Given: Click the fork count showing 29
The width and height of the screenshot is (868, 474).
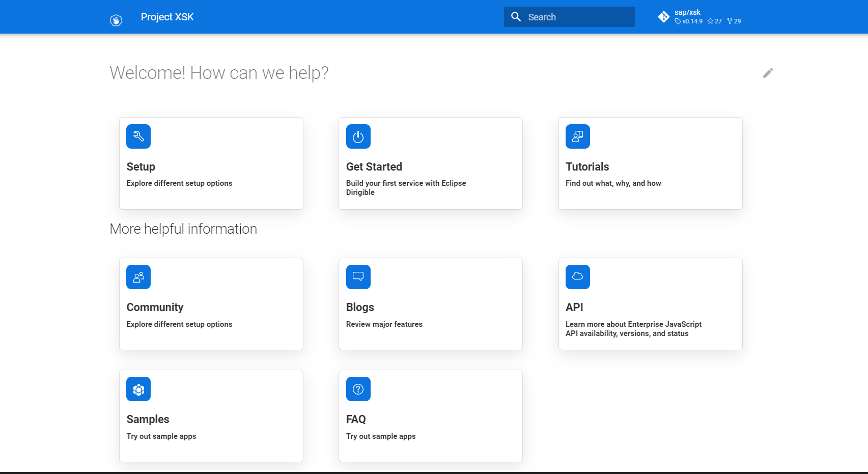Looking at the screenshot, I should pyautogui.click(x=734, y=21).
